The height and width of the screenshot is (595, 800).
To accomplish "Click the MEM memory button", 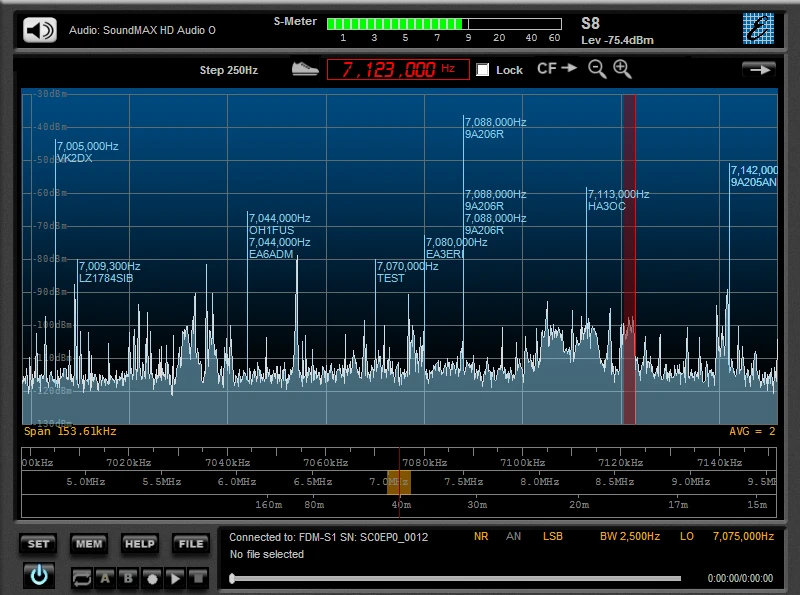I will [89, 544].
